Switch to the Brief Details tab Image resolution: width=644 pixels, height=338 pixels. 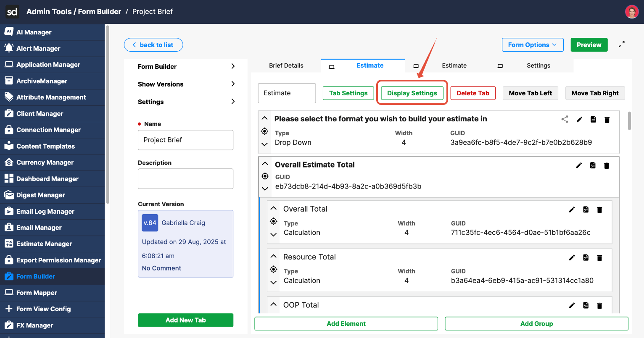(x=286, y=66)
